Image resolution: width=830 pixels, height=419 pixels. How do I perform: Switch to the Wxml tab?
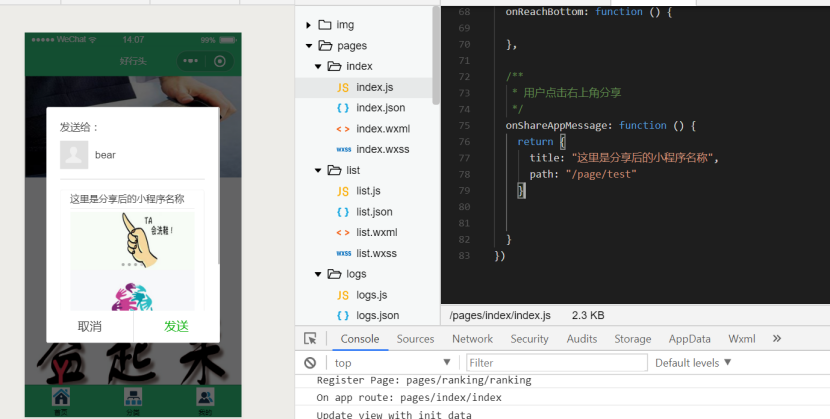pos(742,339)
